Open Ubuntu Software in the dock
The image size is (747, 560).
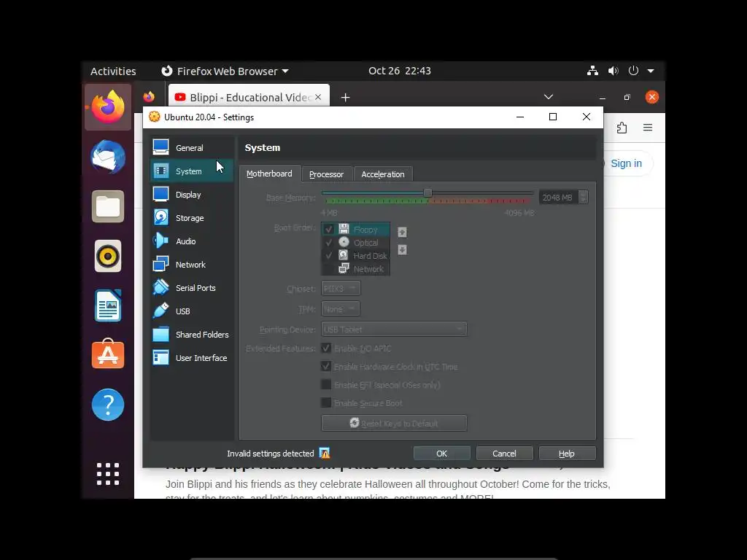click(x=108, y=354)
